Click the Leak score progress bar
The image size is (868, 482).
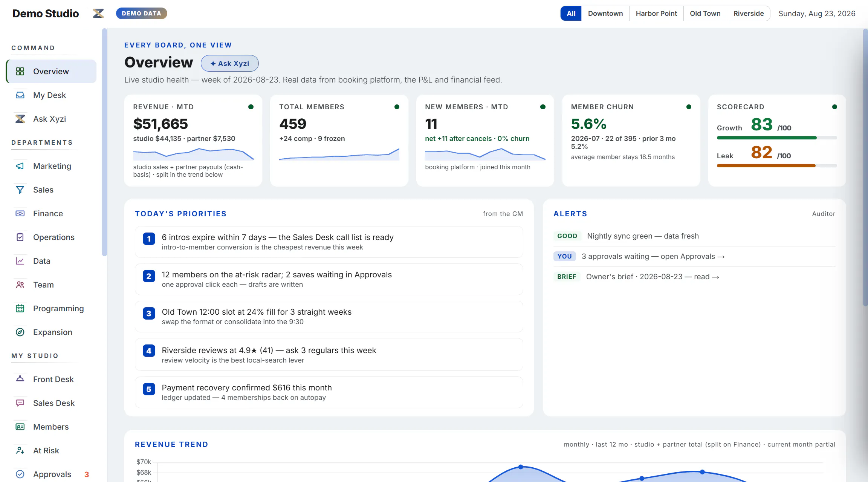(x=777, y=166)
